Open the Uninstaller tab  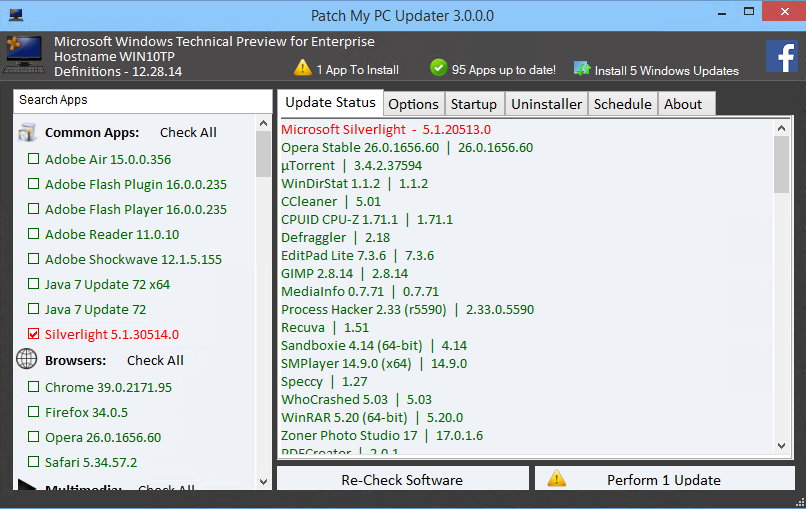pyautogui.click(x=546, y=104)
